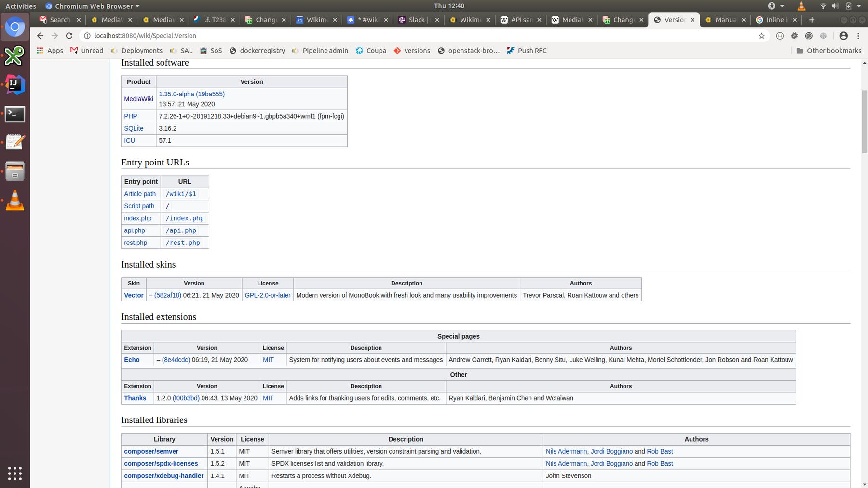Open the rest.php entry point link
This screenshot has height=488, width=868.
tap(136, 243)
